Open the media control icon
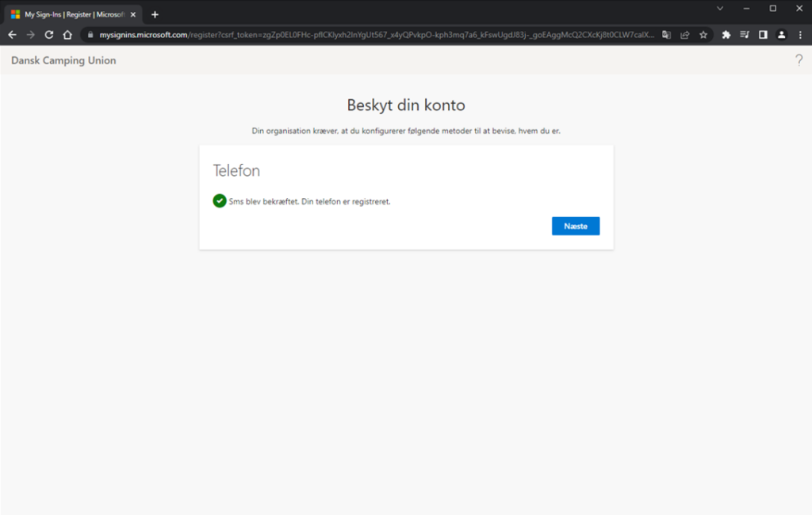The image size is (812, 515). pos(745,35)
